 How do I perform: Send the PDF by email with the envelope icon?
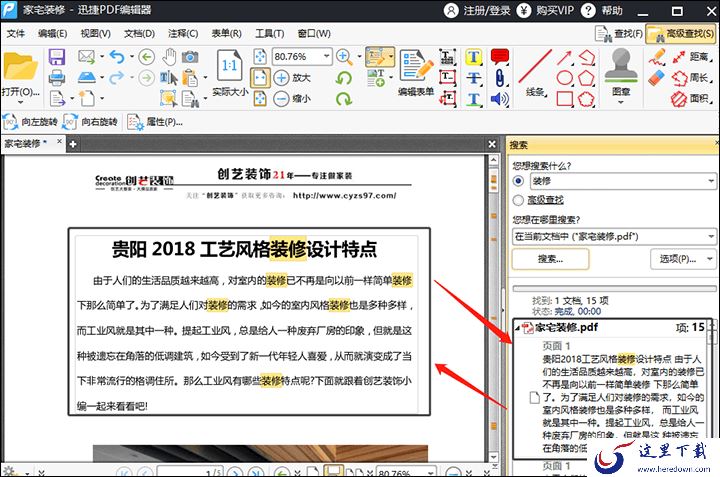pos(86,56)
